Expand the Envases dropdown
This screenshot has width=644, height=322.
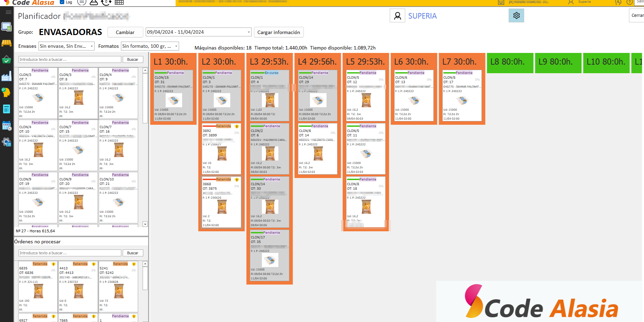(91, 46)
